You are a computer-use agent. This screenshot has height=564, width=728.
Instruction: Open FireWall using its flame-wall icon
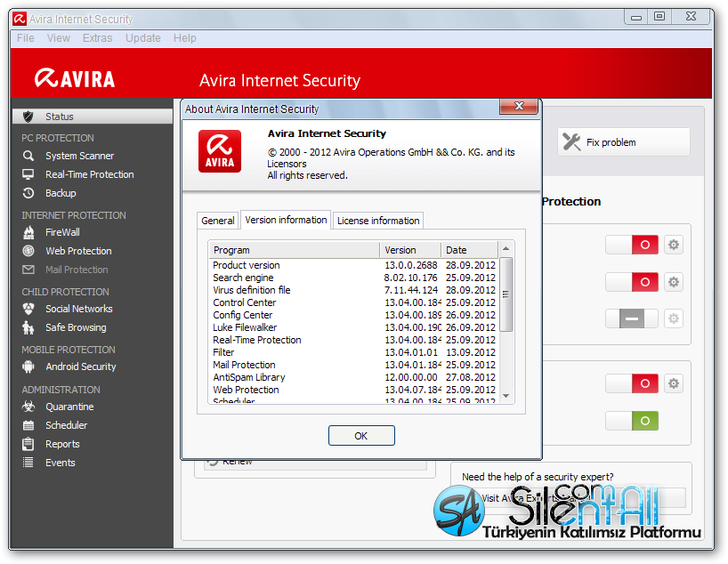28,232
